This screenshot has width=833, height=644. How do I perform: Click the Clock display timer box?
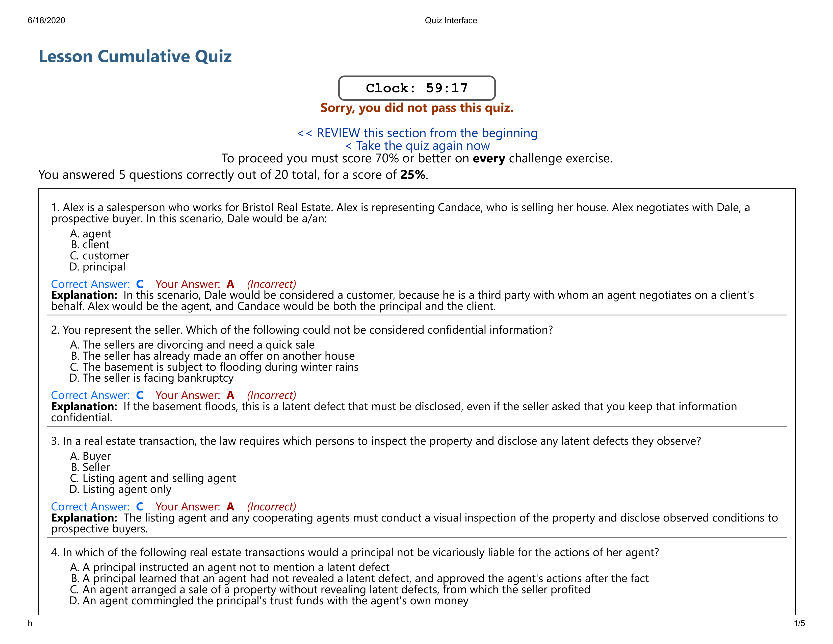[x=416, y=87]
